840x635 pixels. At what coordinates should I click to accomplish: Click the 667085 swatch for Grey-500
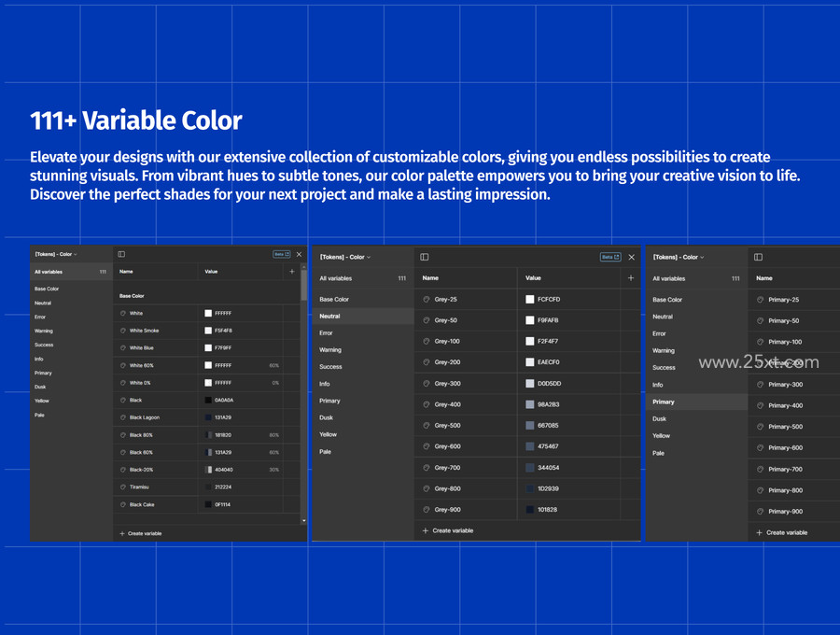530,426
